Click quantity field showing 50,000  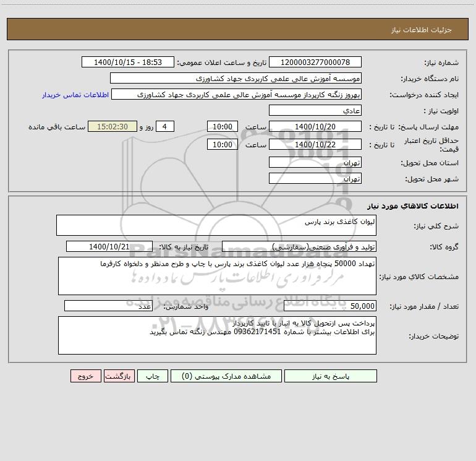coord(330,306)
